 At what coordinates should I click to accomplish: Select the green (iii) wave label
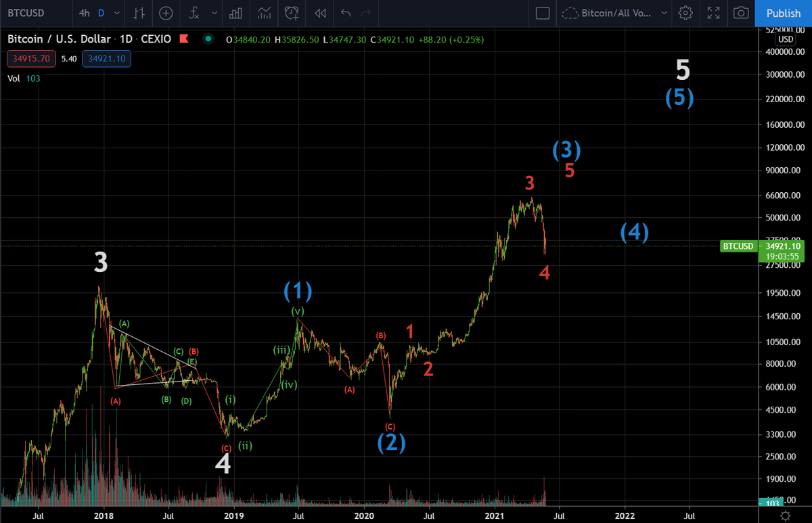click(x=281, y=350)
